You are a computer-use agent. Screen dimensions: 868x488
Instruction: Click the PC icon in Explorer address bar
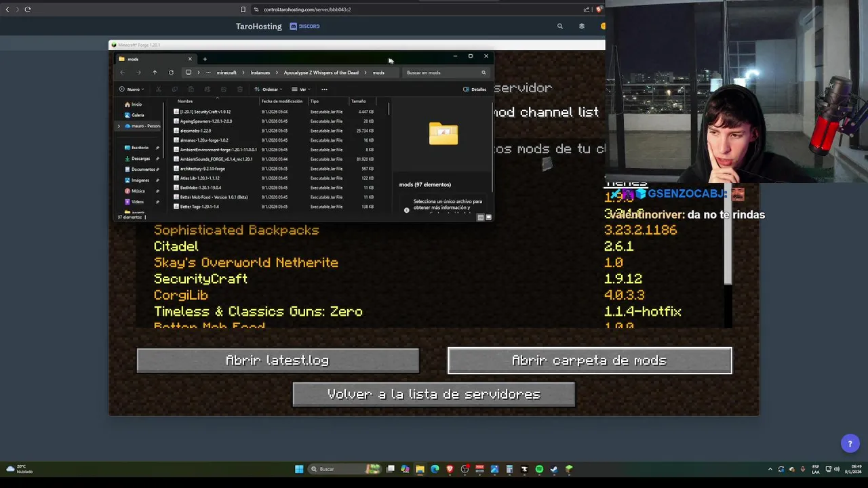(x=189, y=73)
